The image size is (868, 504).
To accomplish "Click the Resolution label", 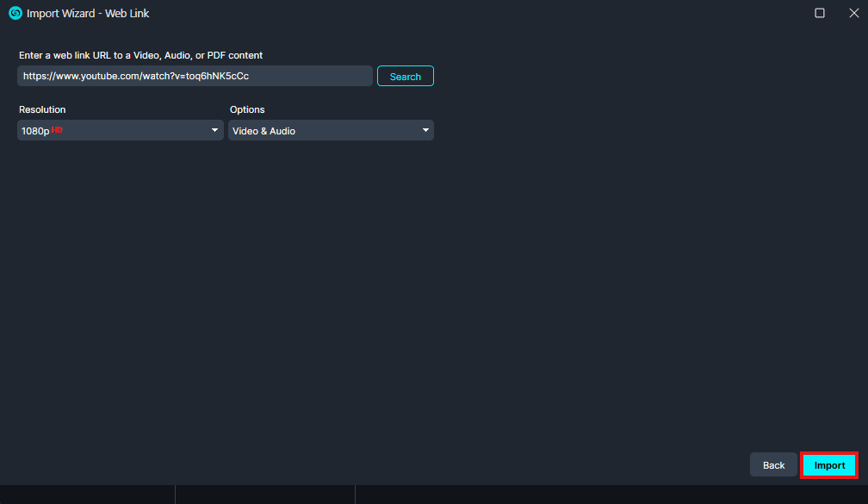I will coord(42,109).
